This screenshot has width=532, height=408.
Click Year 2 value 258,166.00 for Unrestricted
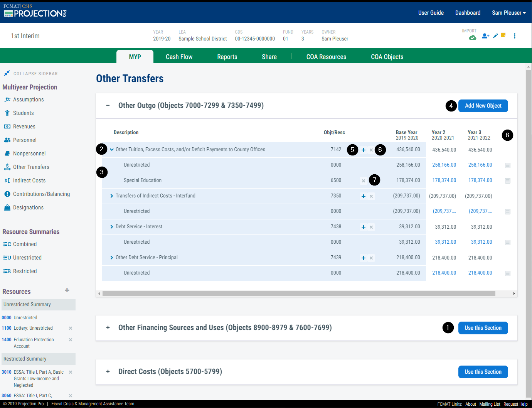click(x=444, y=165)
